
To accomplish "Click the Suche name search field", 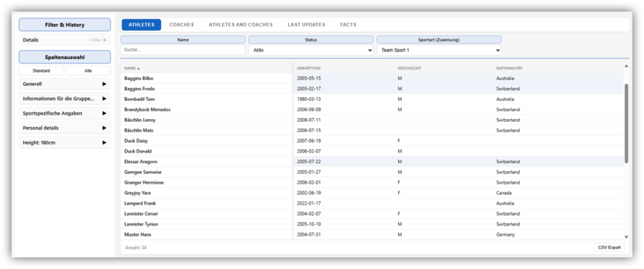I will [x=182, y=50].
